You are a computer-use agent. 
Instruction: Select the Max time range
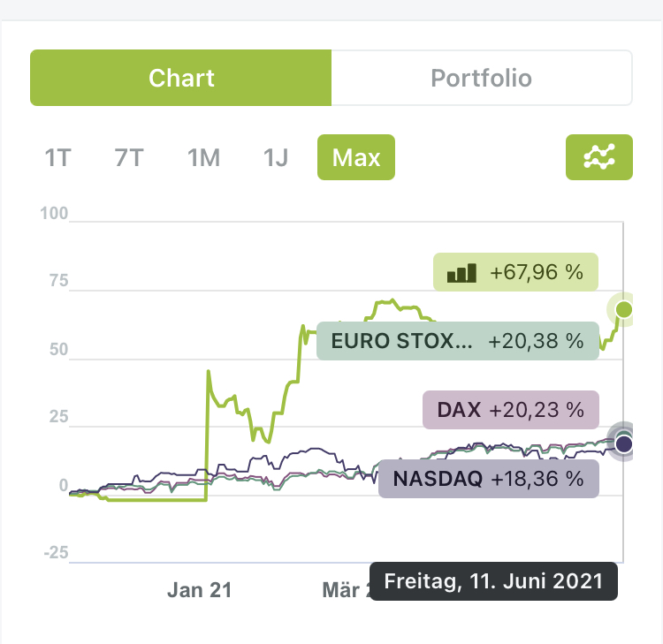click(x=356, y=158)
